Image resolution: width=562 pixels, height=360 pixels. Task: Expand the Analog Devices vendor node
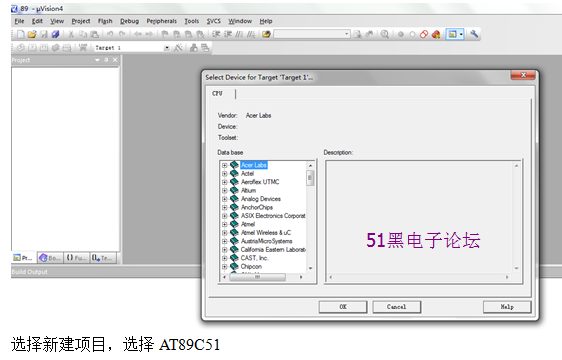coord(224,199)
